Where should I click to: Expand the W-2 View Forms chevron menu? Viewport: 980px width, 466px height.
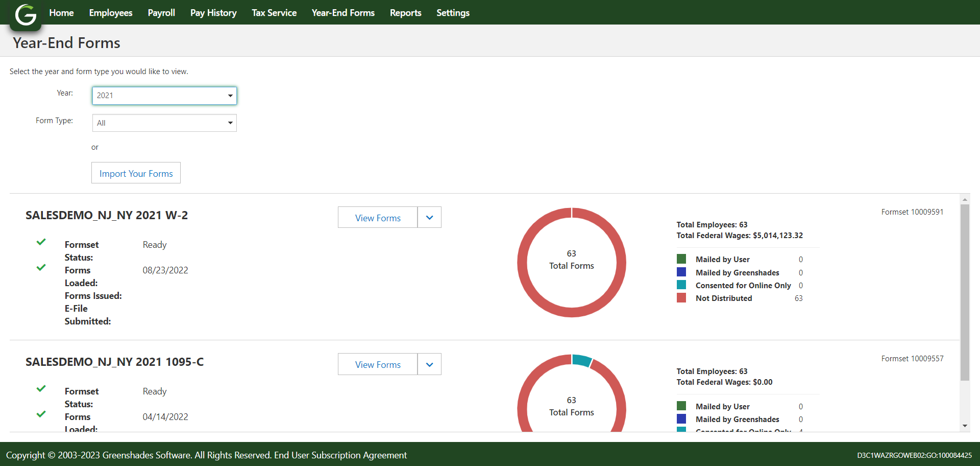429,218
